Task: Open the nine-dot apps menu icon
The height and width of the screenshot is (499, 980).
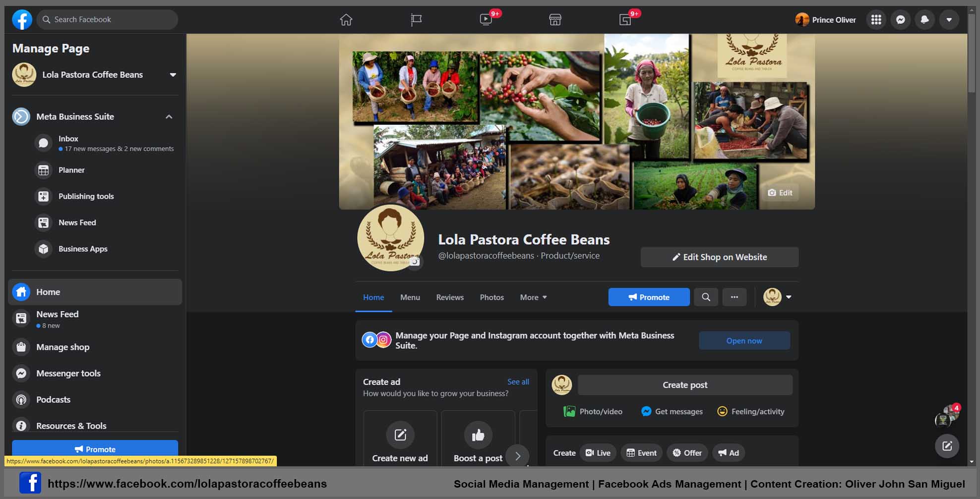Action: point(876,20)
